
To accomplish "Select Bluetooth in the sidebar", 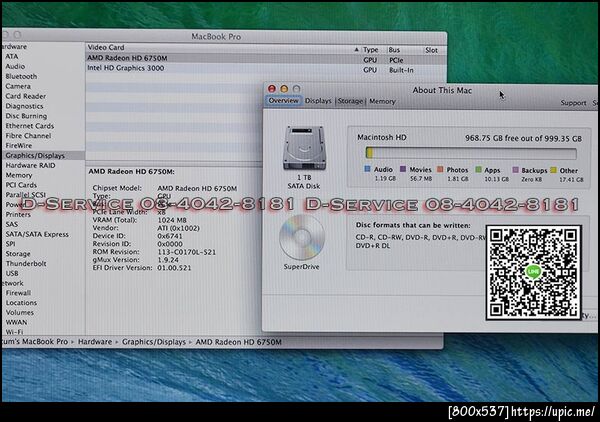I will point(21,76).
